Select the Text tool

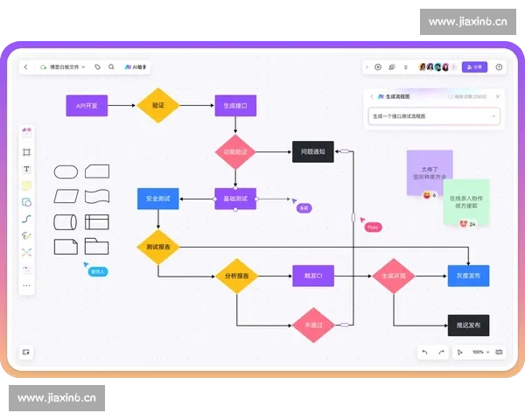[x=26, y=169]
